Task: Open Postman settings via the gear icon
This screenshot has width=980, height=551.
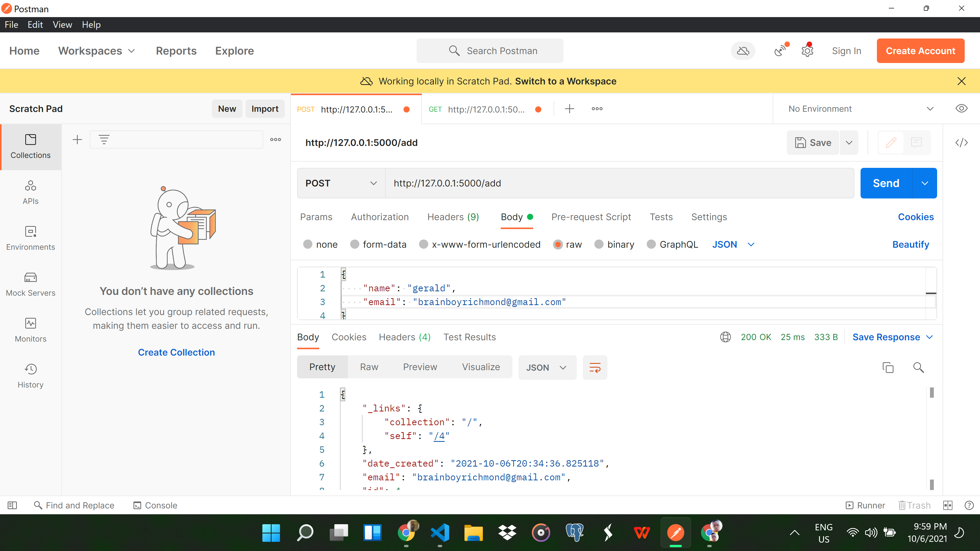Action: 807,51
